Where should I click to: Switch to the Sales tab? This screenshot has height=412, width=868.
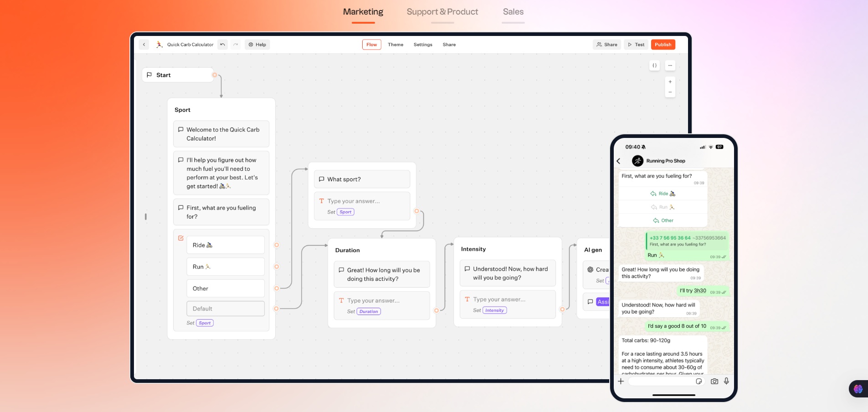[513, 12]
